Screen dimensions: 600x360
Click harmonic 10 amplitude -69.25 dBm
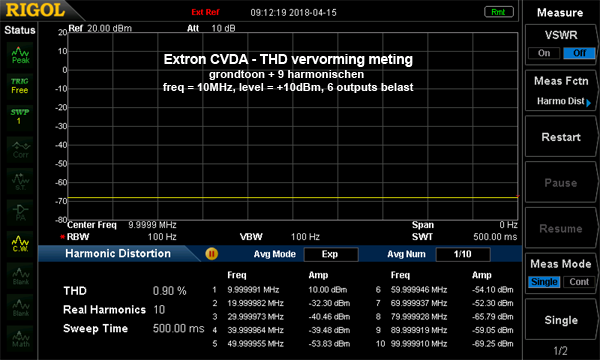coord(492,344)
